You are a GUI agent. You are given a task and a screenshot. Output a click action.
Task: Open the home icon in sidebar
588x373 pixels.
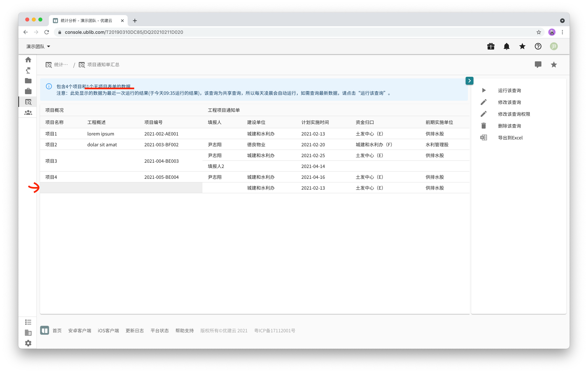(28, 60)
